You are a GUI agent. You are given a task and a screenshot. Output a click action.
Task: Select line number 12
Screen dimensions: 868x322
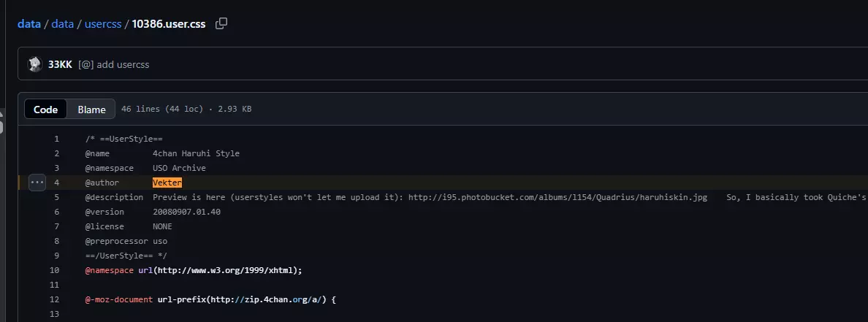pos(54,299)
